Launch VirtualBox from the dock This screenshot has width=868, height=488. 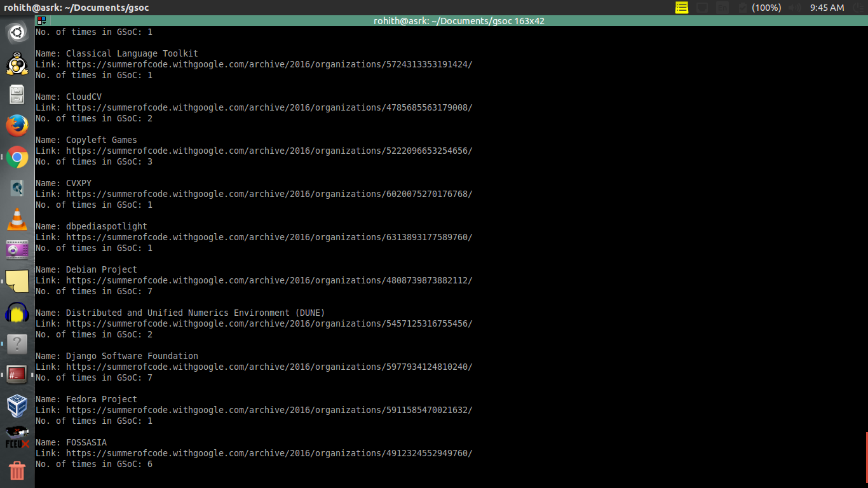point(17,406)
